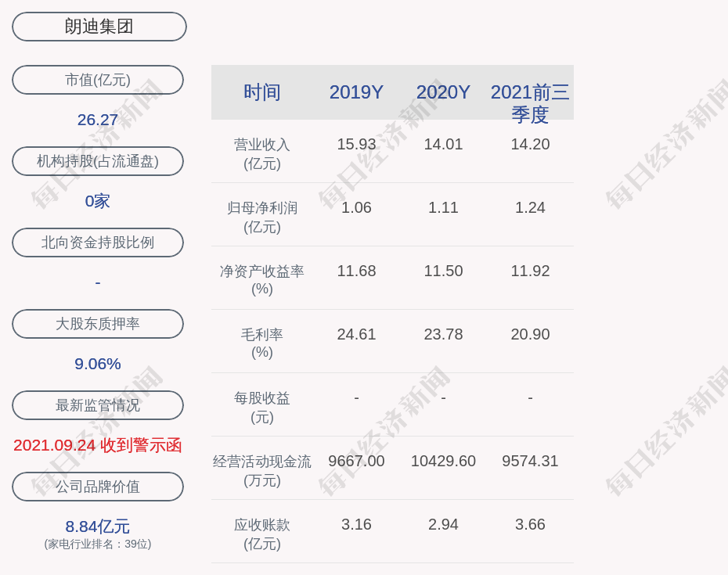728x575 pixels.
Task: Open the 最新监管情况 label
Action: coord(98,405)
